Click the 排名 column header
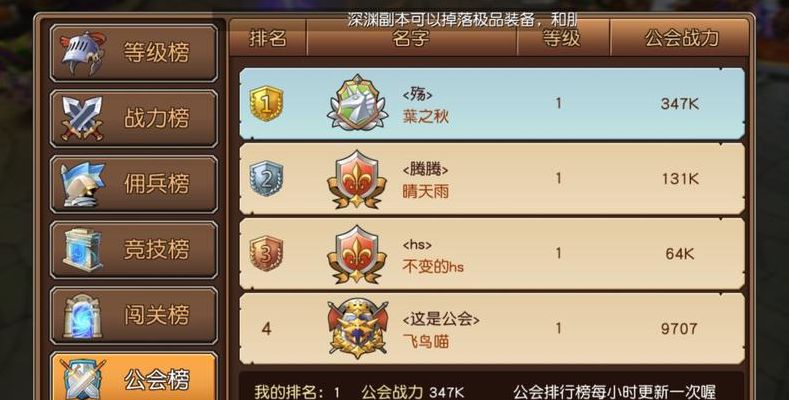Screen dimensions: 789x400 (x=268, y=38)
